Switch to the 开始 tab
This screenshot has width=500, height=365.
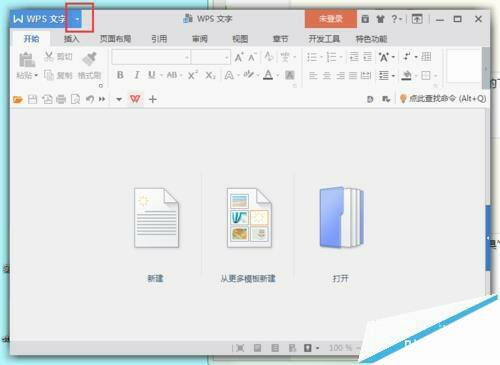click(x=31, y=39)
